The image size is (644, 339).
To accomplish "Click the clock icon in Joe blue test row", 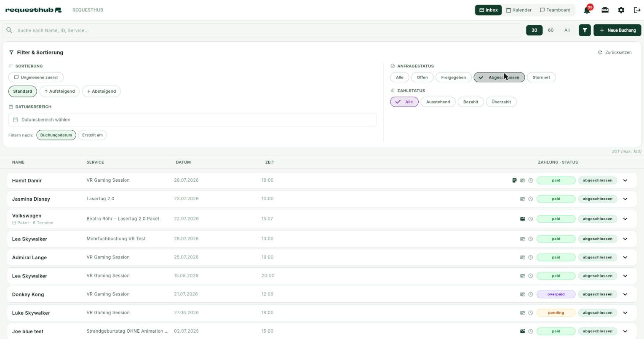I will pyautogui.click(x=531, y=331).
